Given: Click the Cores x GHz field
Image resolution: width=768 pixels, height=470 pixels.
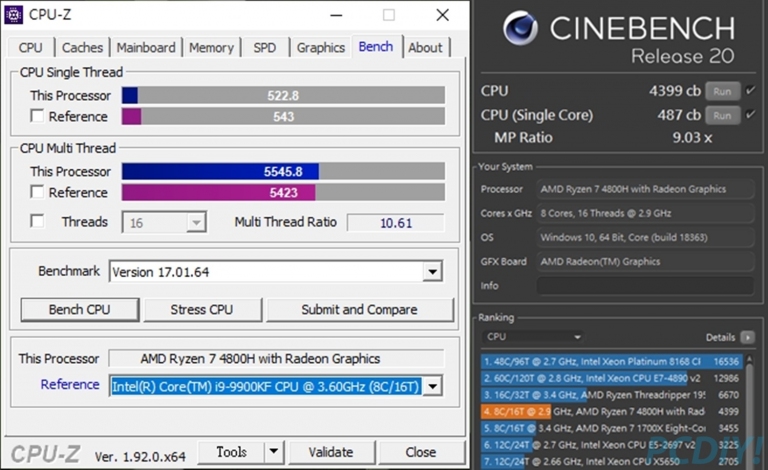Looking at the screenshot, I should tap(645, 213).
